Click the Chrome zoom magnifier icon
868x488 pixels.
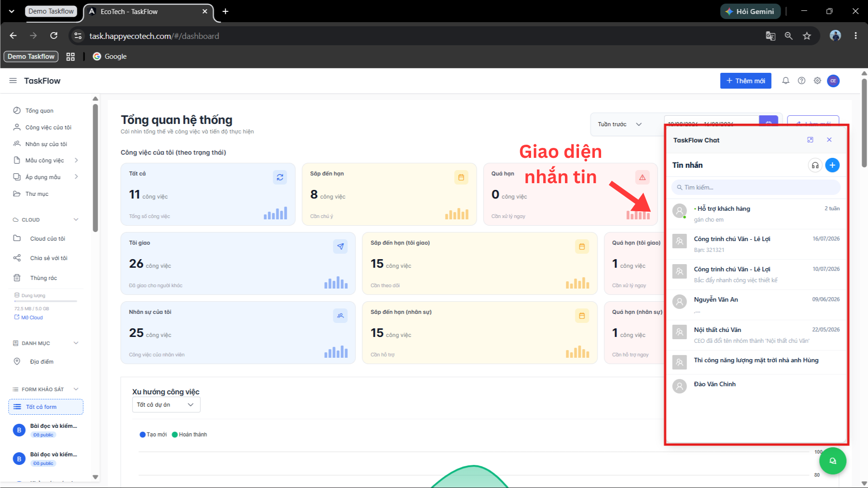coord(788,36)
